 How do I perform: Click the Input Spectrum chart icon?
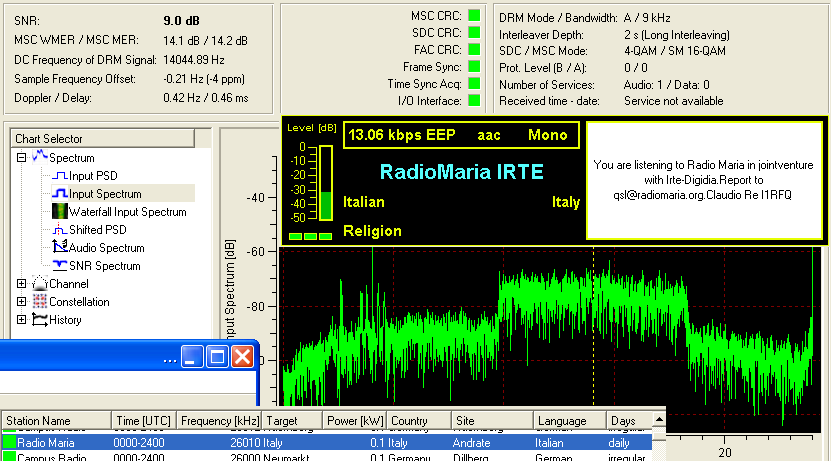(x=60, y=193)
